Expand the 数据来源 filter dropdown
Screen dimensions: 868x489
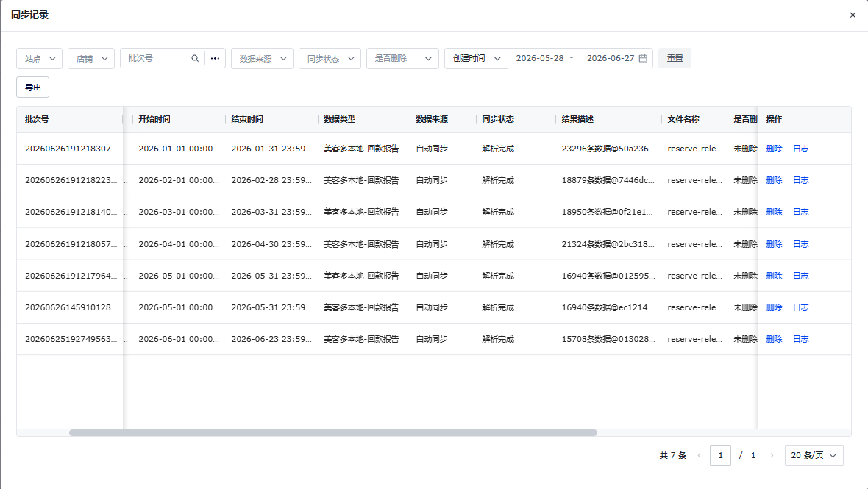[263, 58]
